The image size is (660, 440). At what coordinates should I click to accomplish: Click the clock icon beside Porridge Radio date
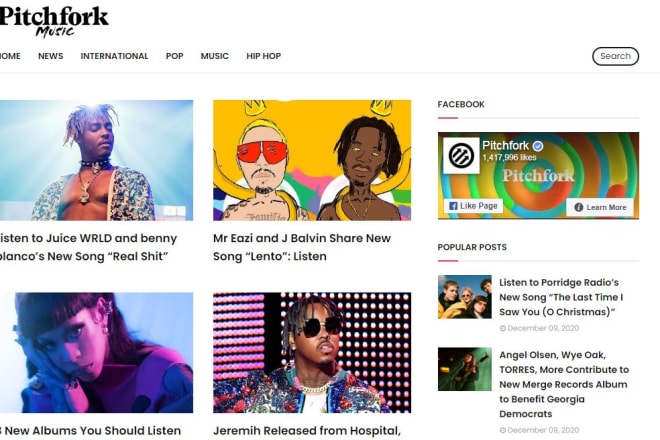tap(502, 328)
